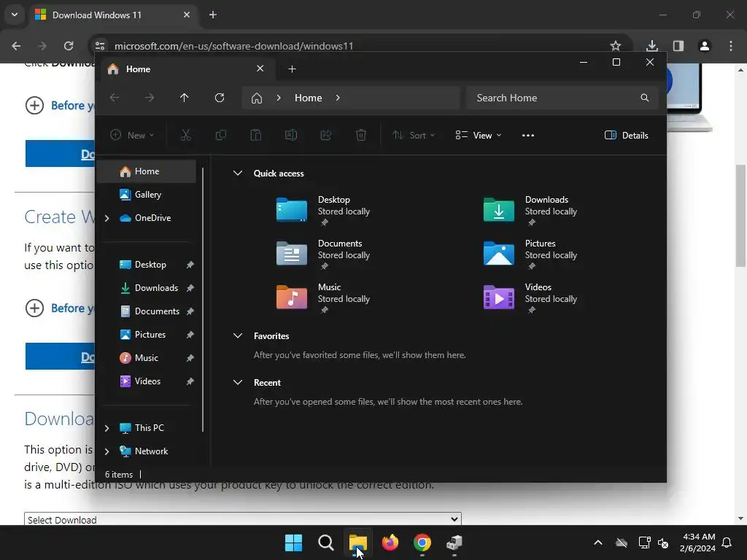
Task: Click the site information icon in Chrome address bar
Action: (x=100, y=46)
